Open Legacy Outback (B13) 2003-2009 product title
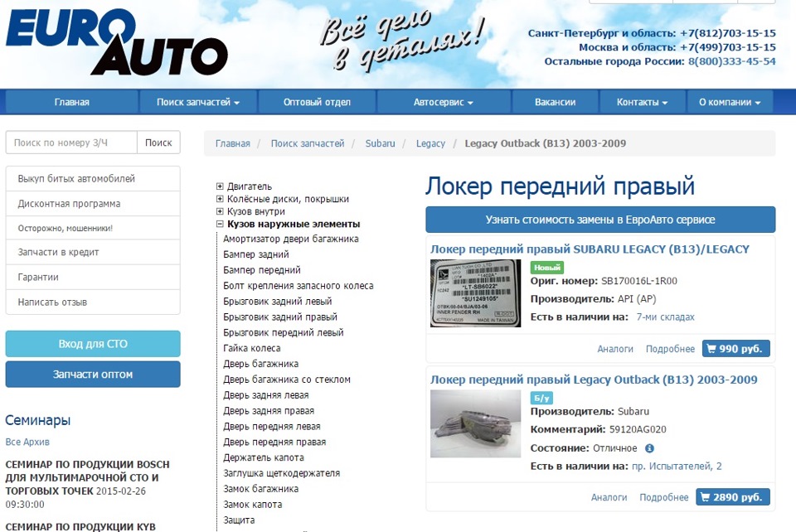This screenshot has height=532, width=796. point(594,380)
